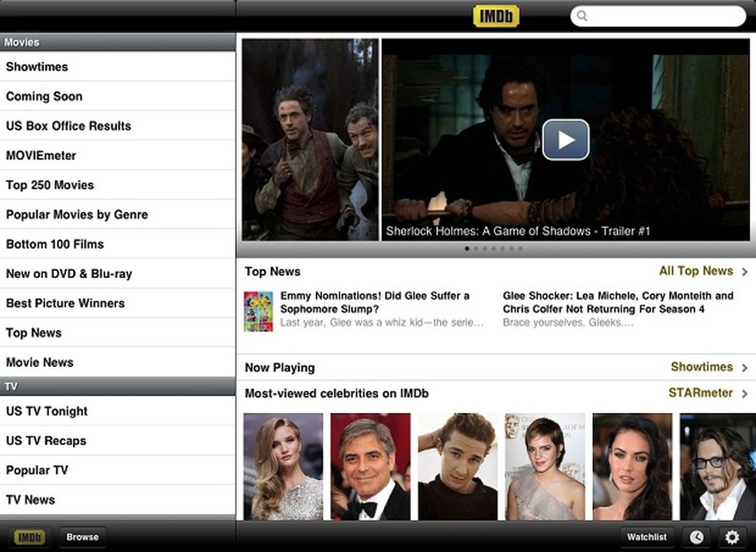This screenshot has width=756, height=552.
Task: Click the chevron next to Showtimes link
Action: point(745,368)
